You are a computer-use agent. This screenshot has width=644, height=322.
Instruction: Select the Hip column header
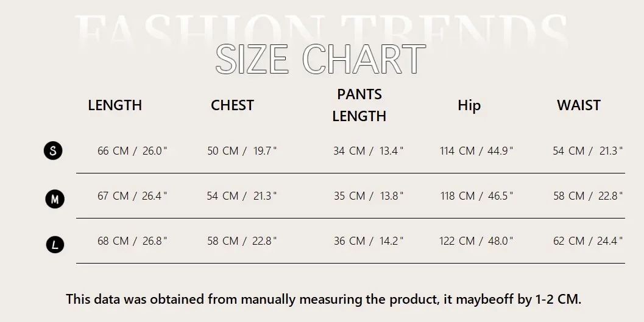[x=469, y=105]
